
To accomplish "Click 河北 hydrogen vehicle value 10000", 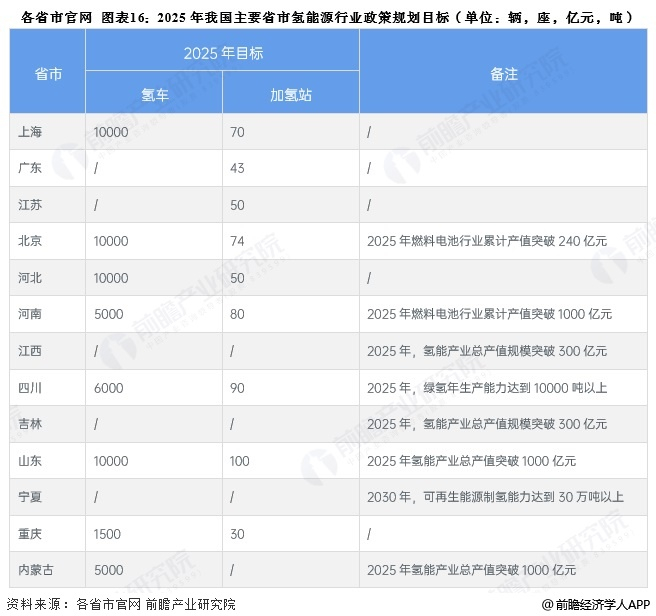I will 111,278.
